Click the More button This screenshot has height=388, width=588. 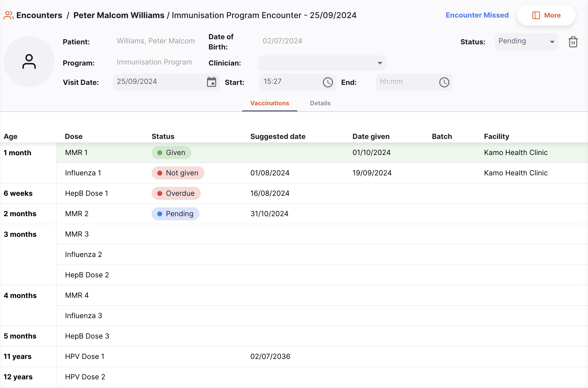pos(546,15)
